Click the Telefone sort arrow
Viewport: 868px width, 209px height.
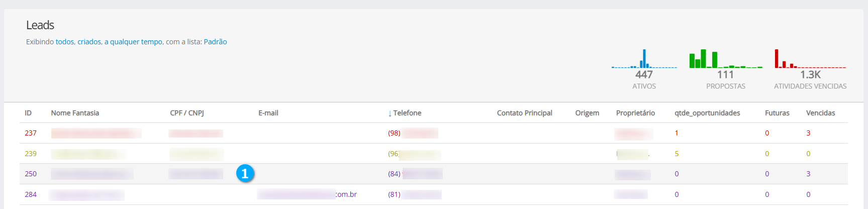(x=390, y=113)
